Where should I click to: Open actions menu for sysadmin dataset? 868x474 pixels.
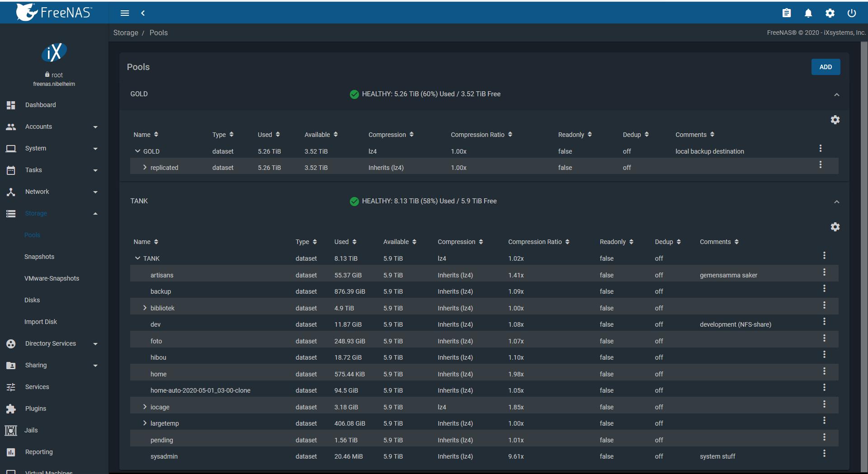click(824, 453)
